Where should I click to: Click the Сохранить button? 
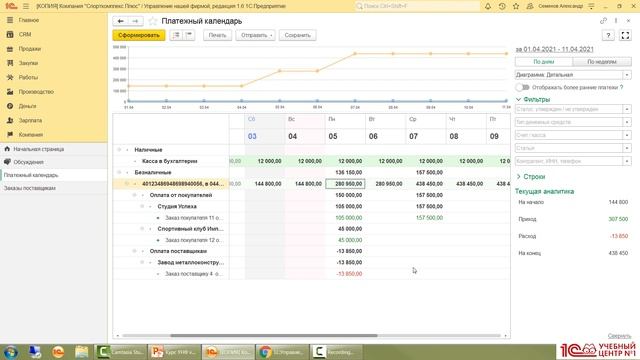click(298, 36)
